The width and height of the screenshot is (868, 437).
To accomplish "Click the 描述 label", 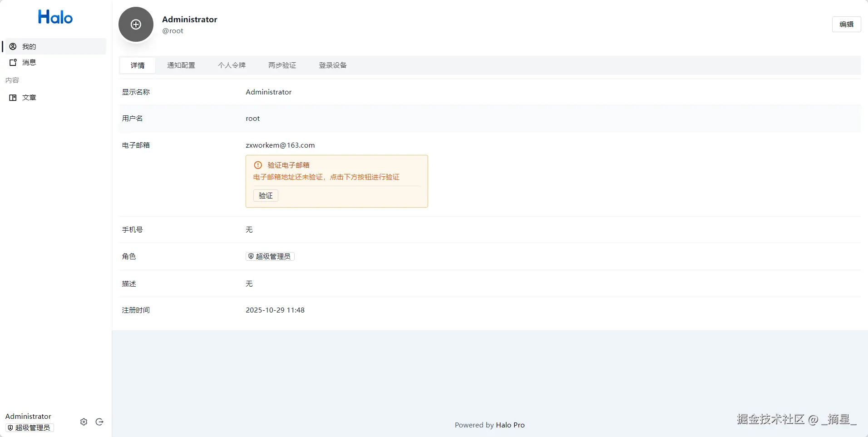I will 129,284.
